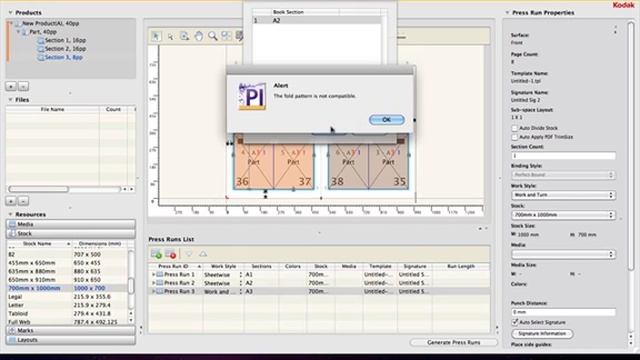
Task: Open Work Style stepper for Press Run 2
Action: [241, 283]
